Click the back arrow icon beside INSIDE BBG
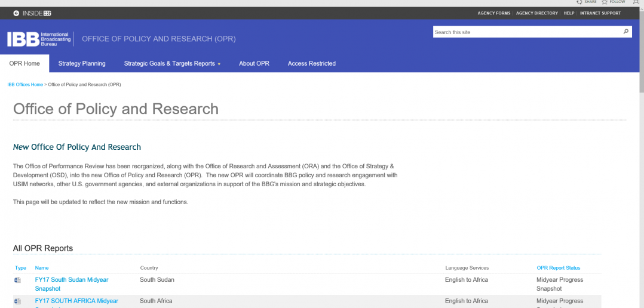The height and width of the screenshot is (308, 644). [x=16, y=13]
